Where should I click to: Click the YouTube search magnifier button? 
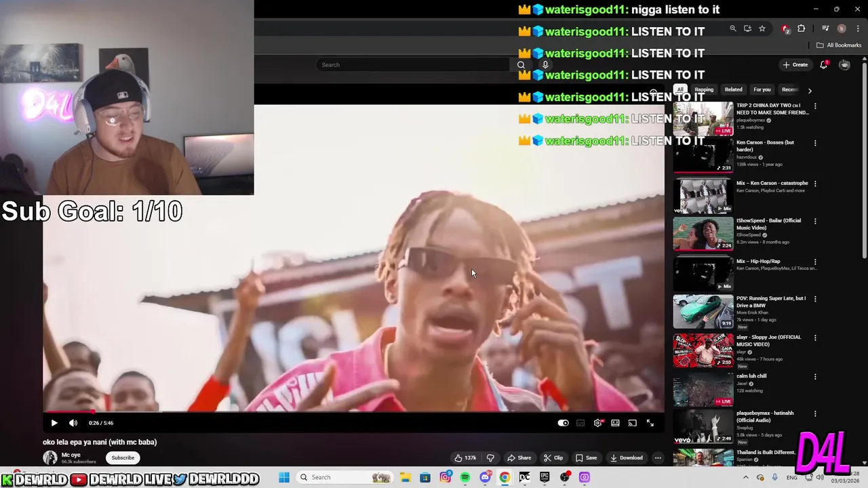coord(521,64)
